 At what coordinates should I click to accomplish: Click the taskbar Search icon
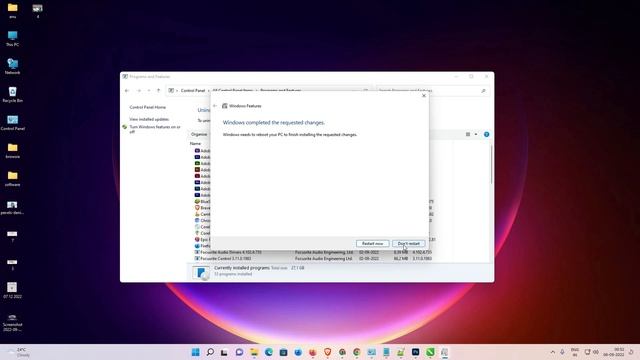(210, 352)
